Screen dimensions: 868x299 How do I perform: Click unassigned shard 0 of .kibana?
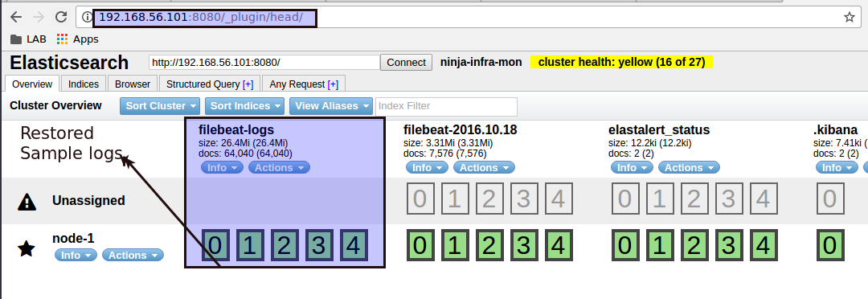[x=829, y=199]
